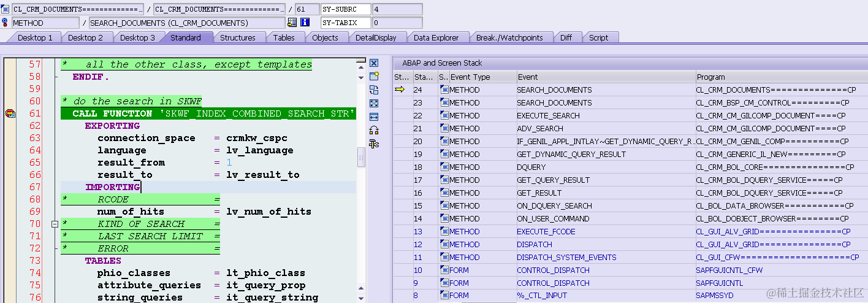
Task: Click the form icon on stack row 8
Action: pos(444,296)
